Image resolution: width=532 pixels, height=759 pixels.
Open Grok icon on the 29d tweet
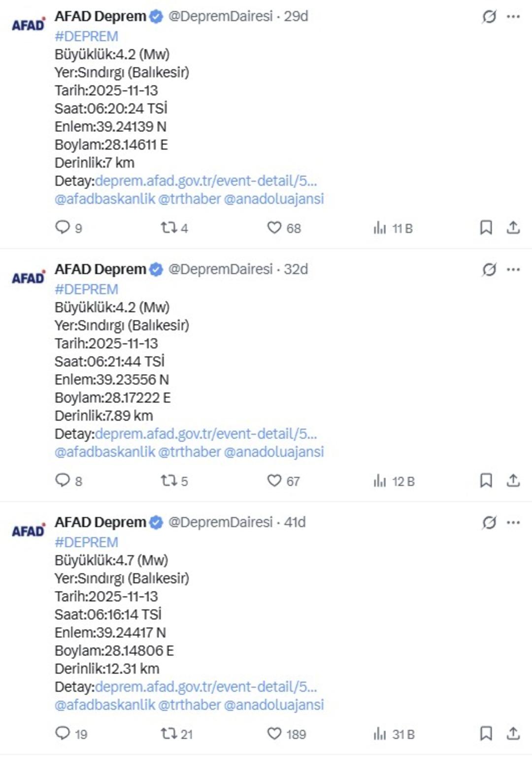(489, 17)
